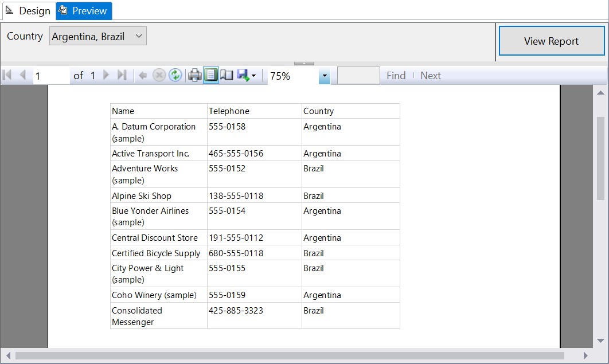Switch to Preview tab
609x364 pixels.
click(84, 11)
